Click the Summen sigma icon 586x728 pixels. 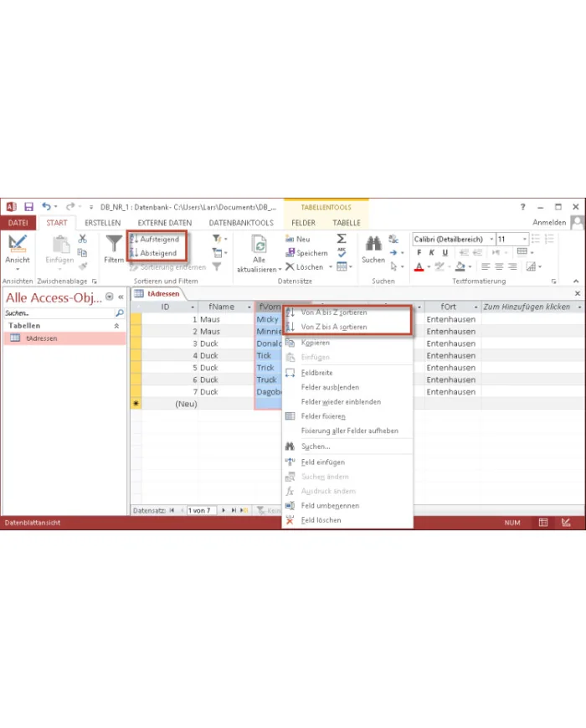click(x=342, y=239)
